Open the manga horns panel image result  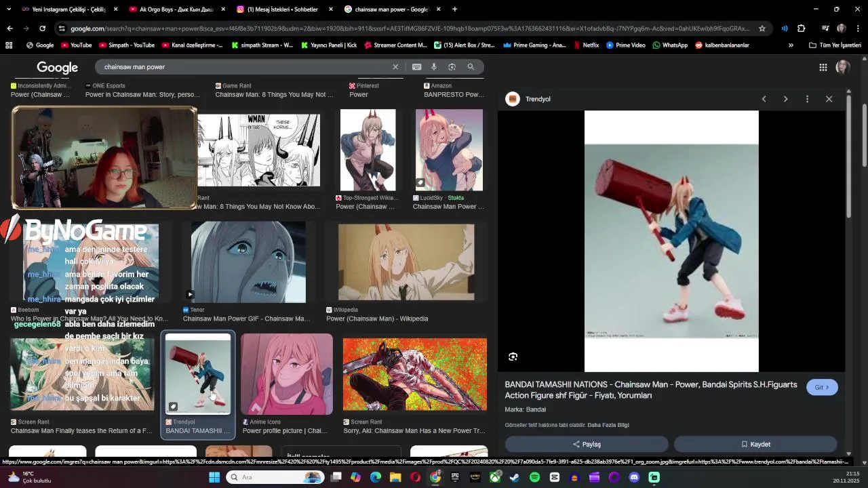click(259, 150)
